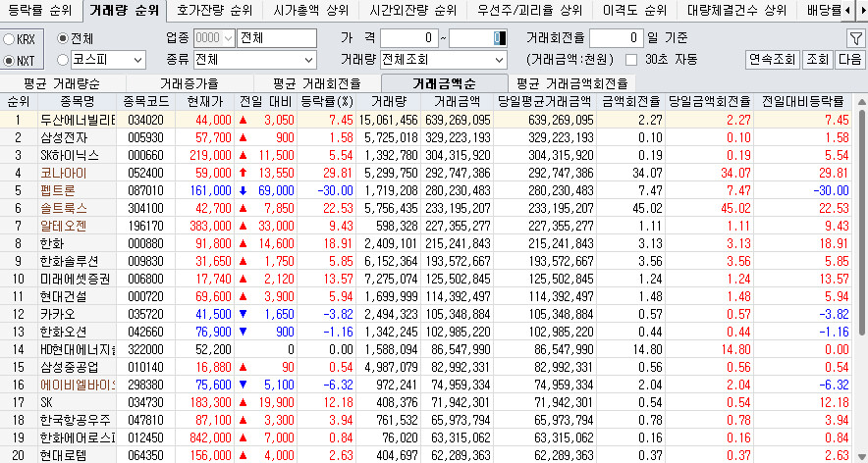The width and height of the screenshot is (868, 463).
Task: Select 미래에셋증권 stock name
Action: 76,280
